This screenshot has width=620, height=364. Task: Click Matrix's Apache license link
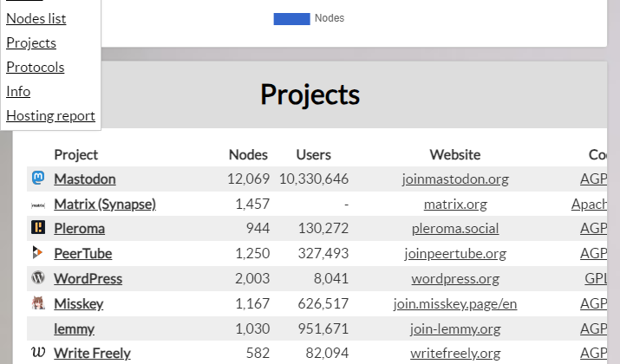pos(589,204)
